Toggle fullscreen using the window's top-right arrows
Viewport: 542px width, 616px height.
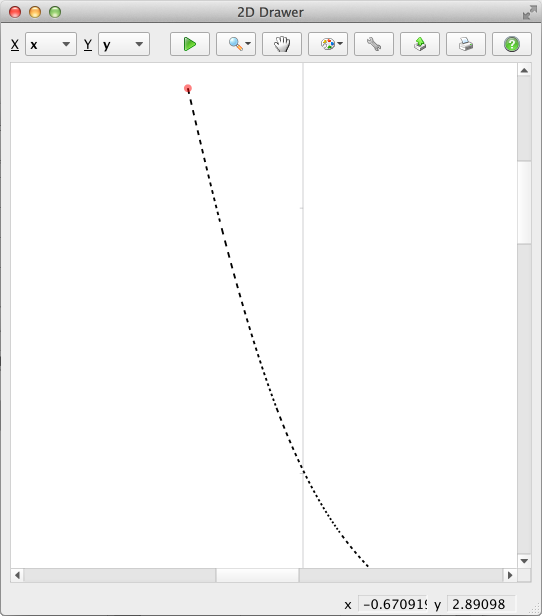click(529, 12)
